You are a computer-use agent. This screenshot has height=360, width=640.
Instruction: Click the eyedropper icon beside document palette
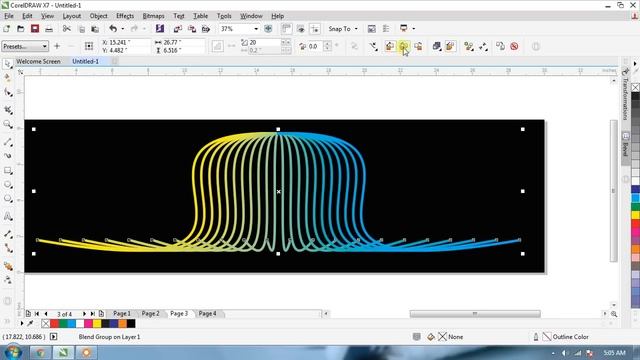point(30,323)
